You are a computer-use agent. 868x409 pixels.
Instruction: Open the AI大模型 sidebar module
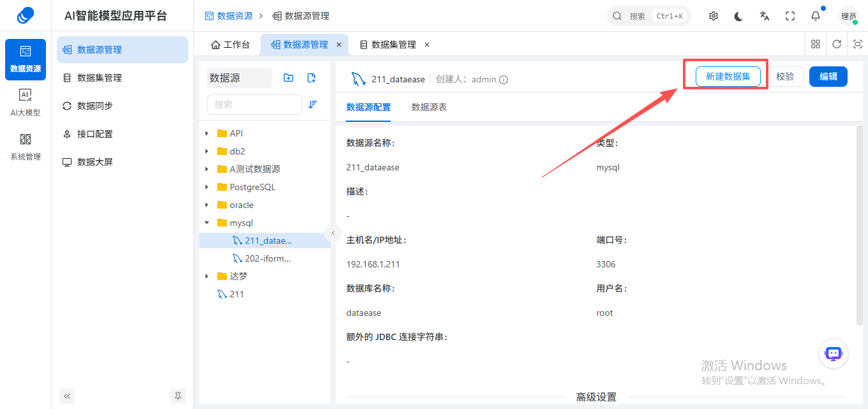click(26, 103)
